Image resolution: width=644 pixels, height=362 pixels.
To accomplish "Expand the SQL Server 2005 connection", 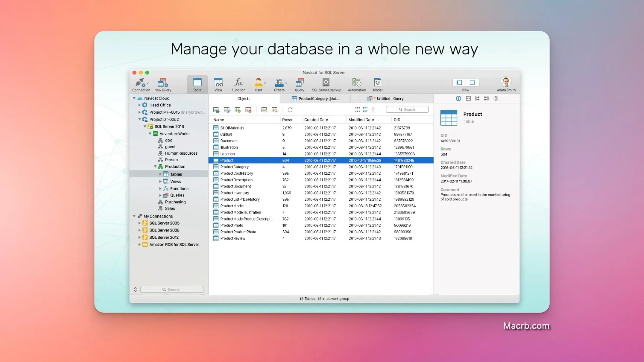I will click(139, 223).
